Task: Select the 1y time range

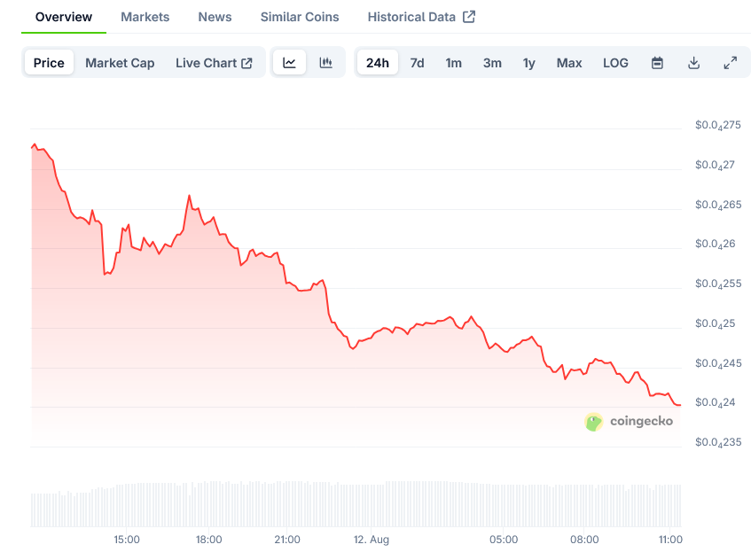Action: (x=529, y=63)
